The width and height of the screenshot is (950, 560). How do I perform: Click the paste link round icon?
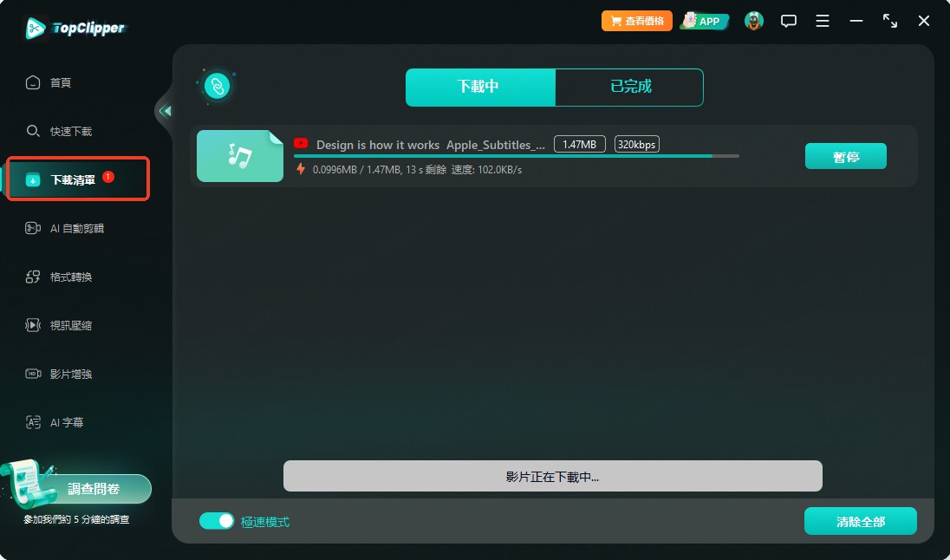coord(217,86)
